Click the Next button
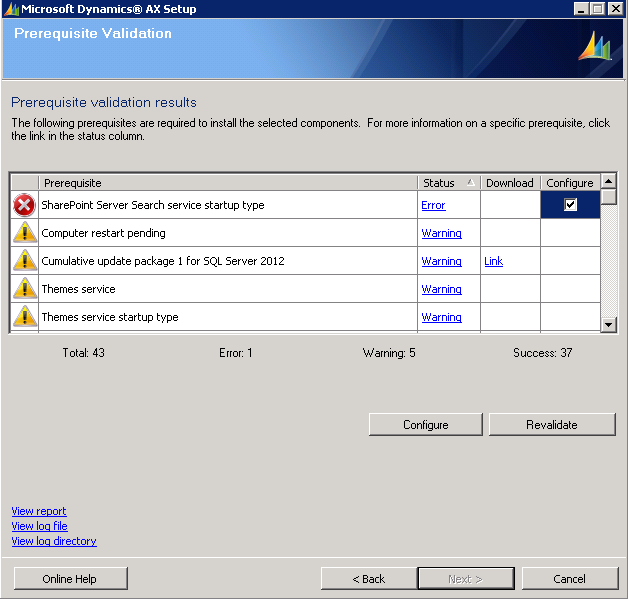Image resolution: width=628 pixels, height=599 pixels. pyautogui.click(x=466, y=579)
